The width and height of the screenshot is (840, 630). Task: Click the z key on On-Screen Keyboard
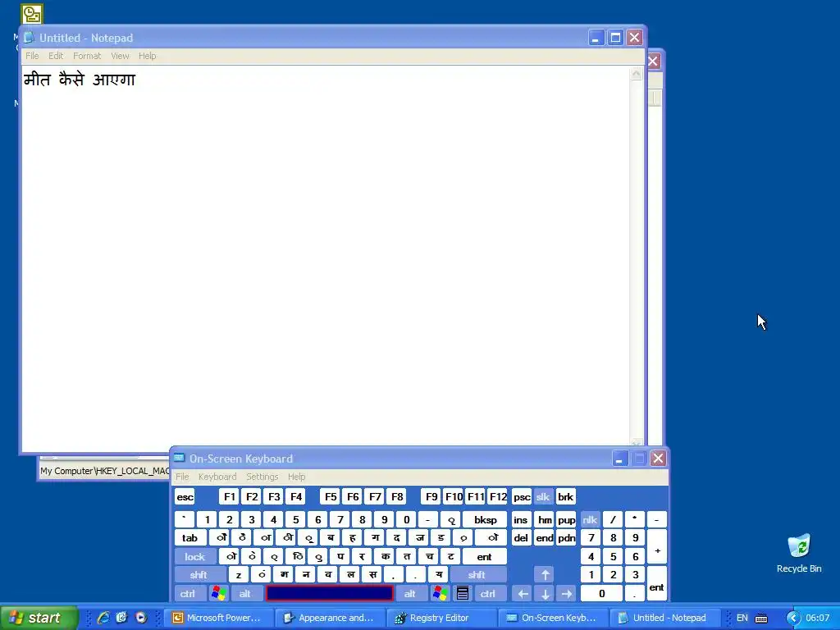(239, 575)
